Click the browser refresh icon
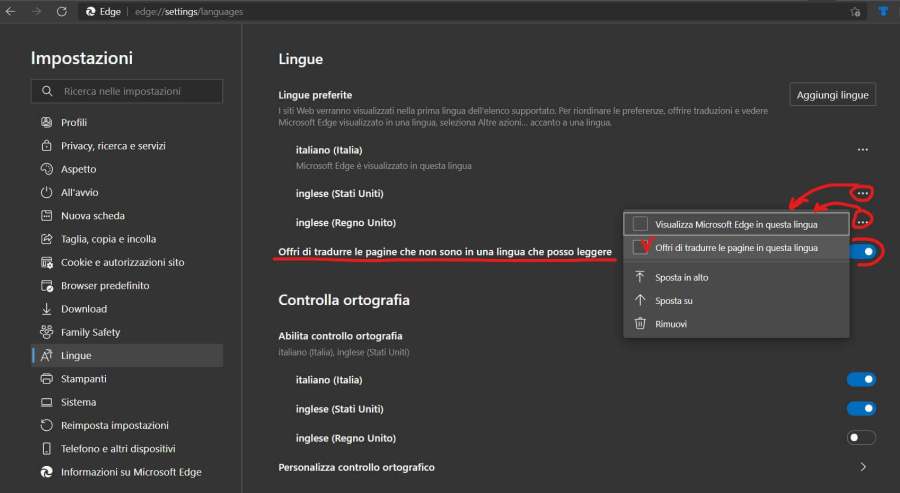 (61, 11)
